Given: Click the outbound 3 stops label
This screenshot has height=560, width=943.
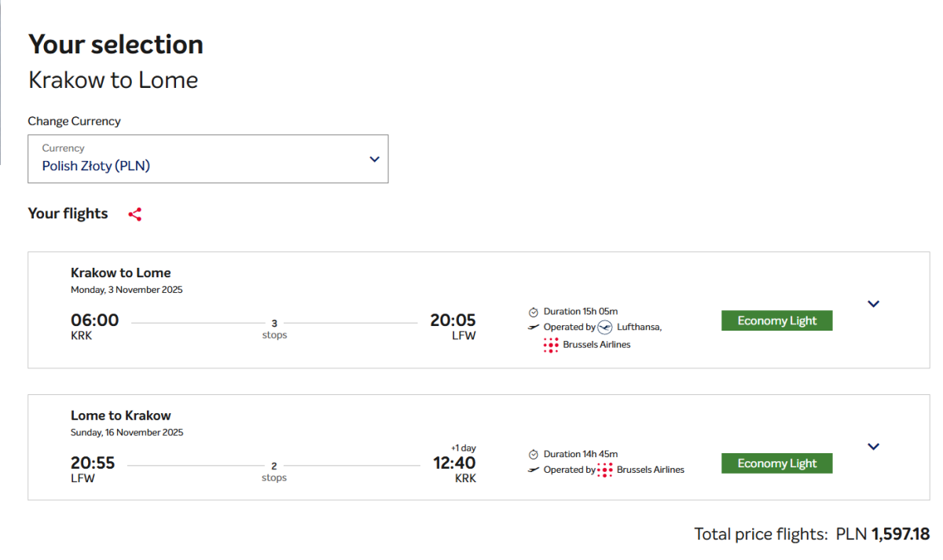Looking at the screenshot, I should point(274,329).
